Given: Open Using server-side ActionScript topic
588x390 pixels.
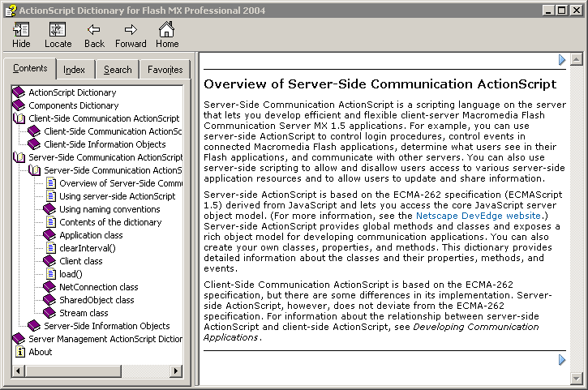Looking at the screenshot, I should pos(118,196).
